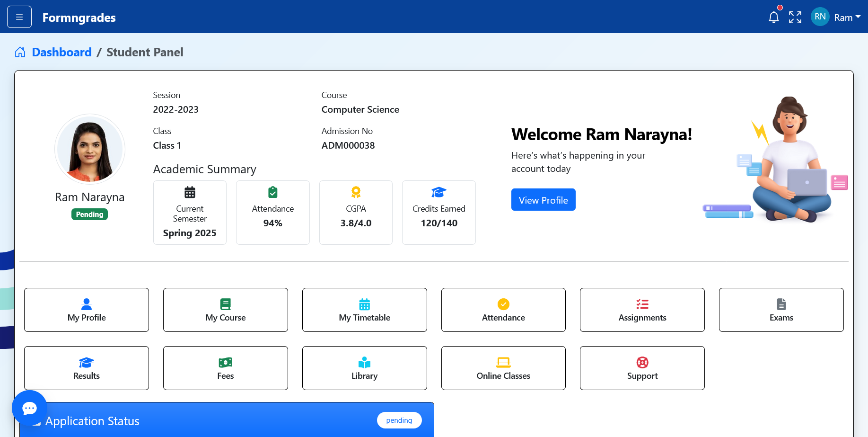The width and height of the screenshot is (868, 437).
Task: Click the Formngrades logo
Action: (x=79, y=18)
